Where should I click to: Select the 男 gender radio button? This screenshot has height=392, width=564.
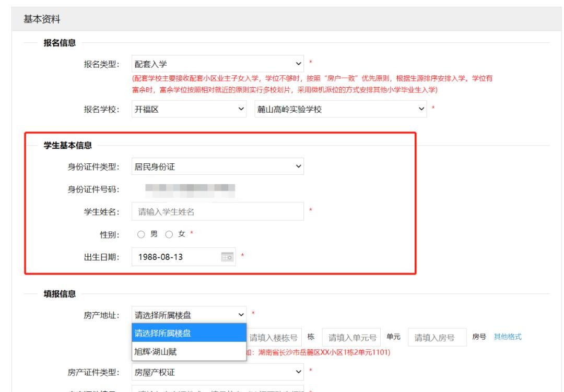click(x=140, y=234)
